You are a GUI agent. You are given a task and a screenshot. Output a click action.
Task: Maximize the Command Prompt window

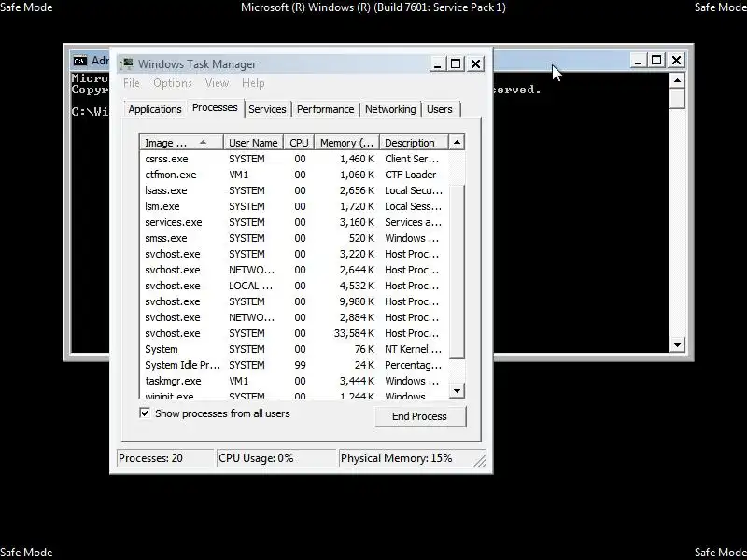pyautogui.click(x=656, y=61)
